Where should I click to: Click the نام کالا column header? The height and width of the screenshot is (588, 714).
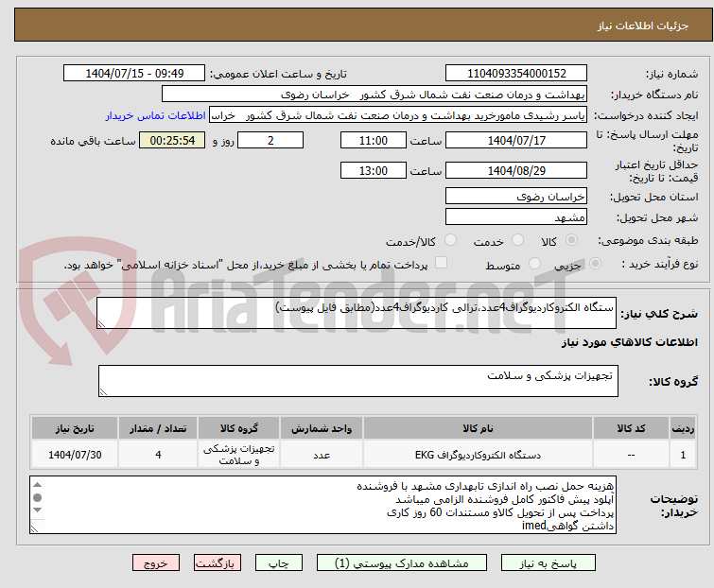478,428
